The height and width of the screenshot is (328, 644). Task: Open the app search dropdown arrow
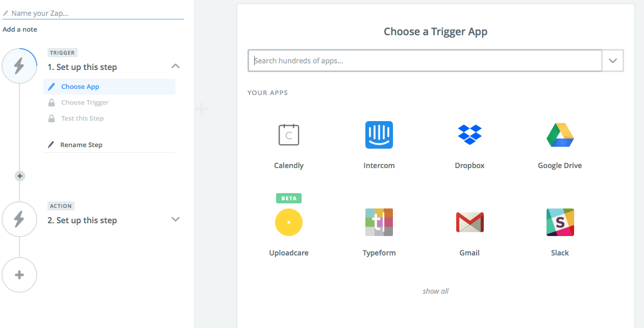(x=613, y=60)
